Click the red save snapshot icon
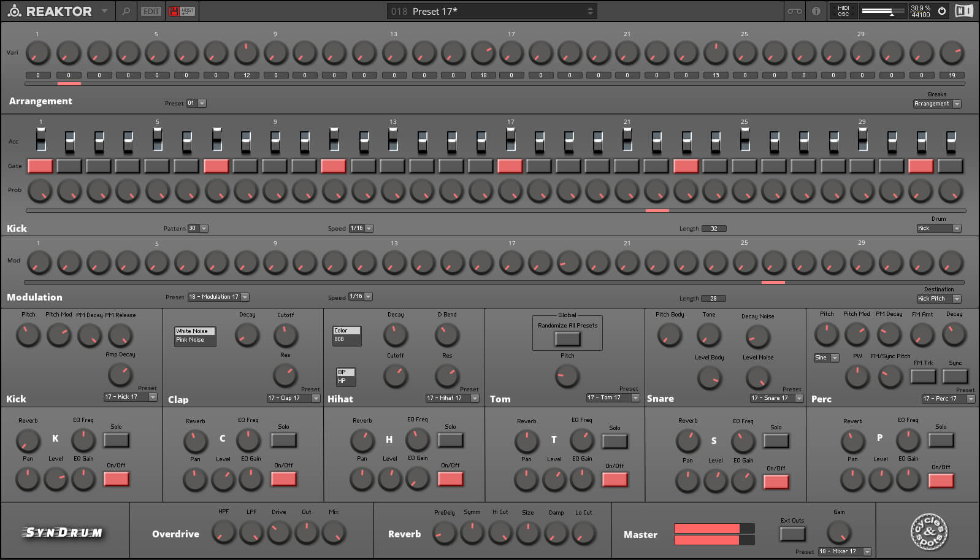This screenshot has width=980, height=560. 174,11
